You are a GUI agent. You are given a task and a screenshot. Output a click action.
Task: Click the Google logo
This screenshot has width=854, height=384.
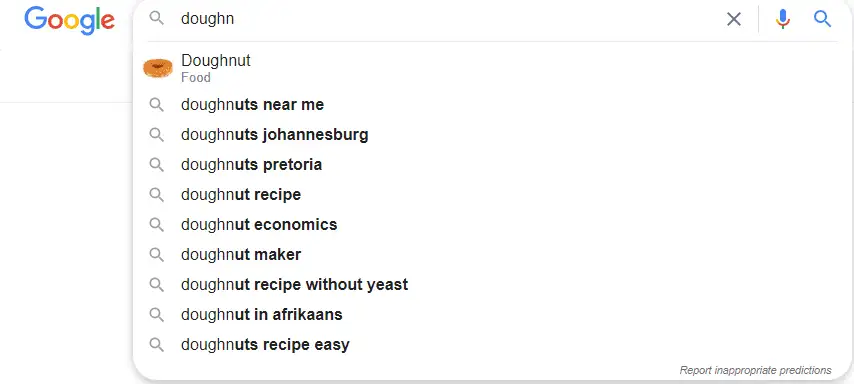coord(69,20)
